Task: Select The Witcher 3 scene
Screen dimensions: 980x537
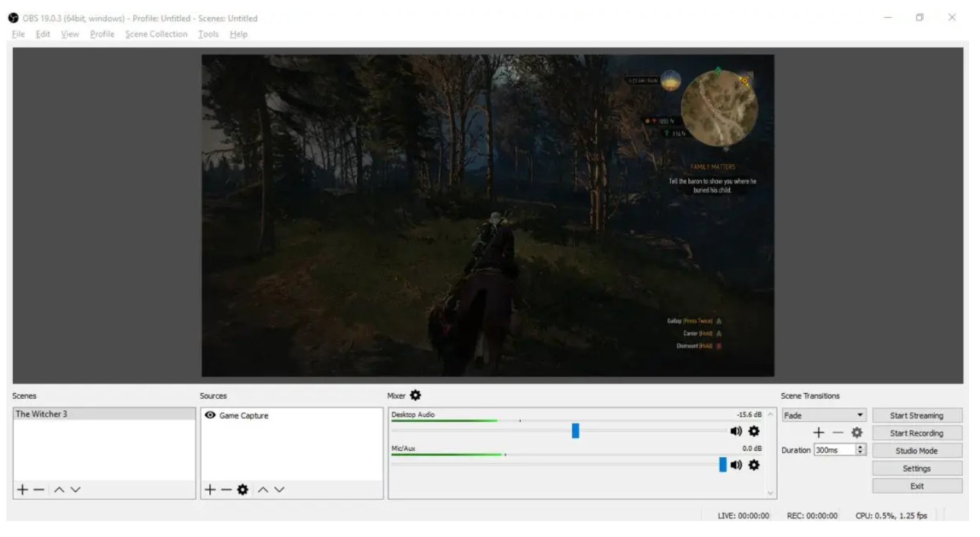Action: 104,414
